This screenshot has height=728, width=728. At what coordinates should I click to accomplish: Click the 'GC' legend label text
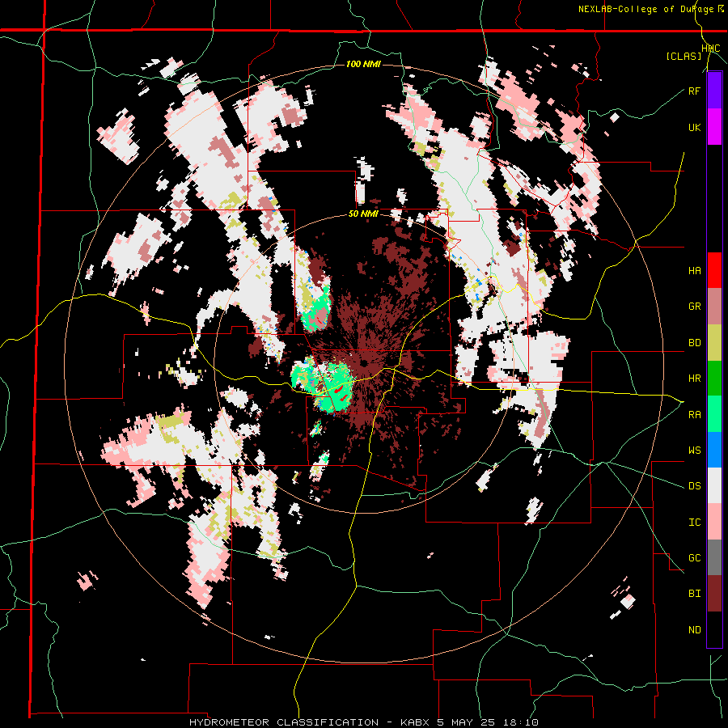pos(695,558)
